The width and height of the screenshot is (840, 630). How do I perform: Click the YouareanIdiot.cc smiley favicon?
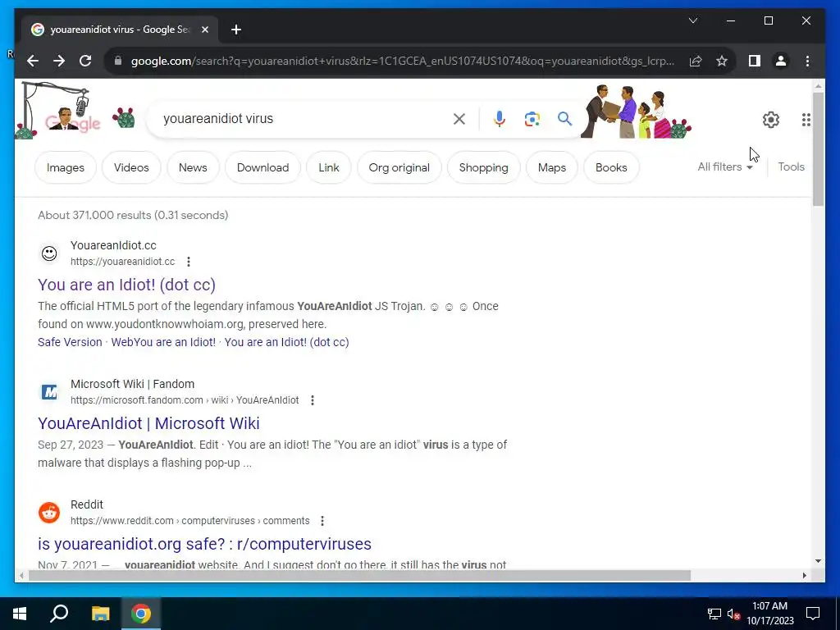coord(49,253)
